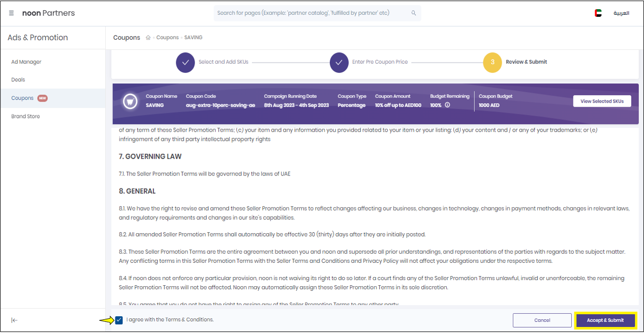Click the SAVING breadcrumb item
Image resolution: width=644 pixels, height=333 pixels.
(193, 38)
